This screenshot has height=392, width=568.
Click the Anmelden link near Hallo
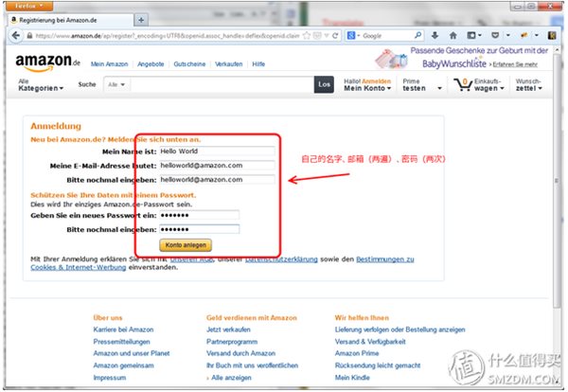[377, 81]
